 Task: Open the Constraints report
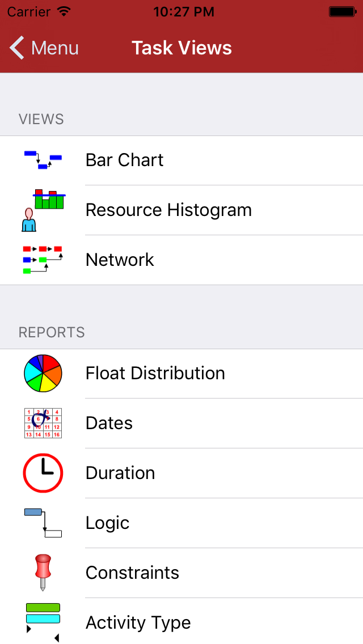(x=132, y=573)
